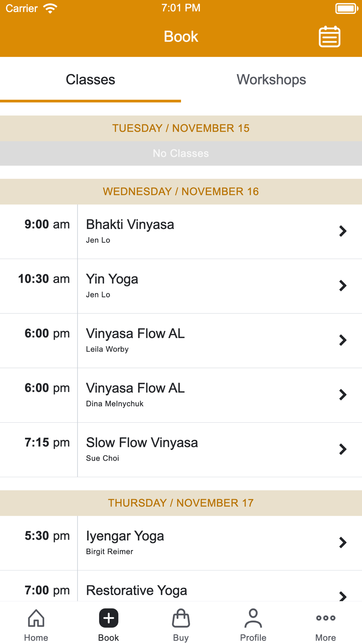Open the Buy shopping bag icon
The image size is (362, 644).
[181, 618]
